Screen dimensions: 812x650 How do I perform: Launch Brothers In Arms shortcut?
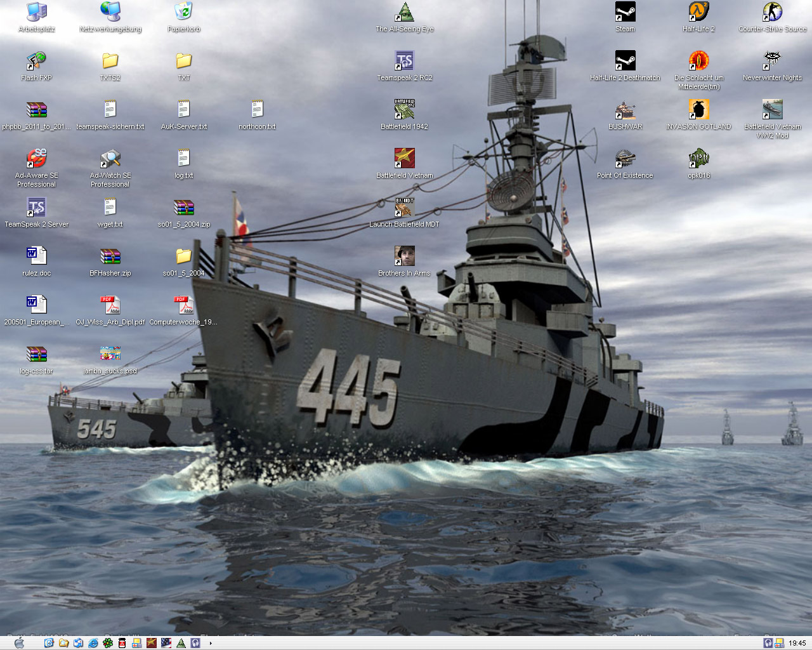coord(405,262)
